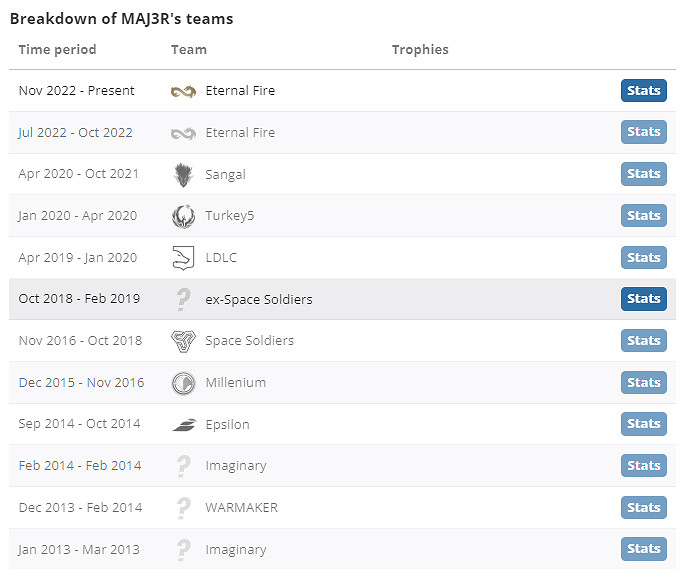The height and width of the screenshot is (581, 684).
Task: Click the LDLC team logo icon
Action: pyautogui.click(x=183, y=258)
